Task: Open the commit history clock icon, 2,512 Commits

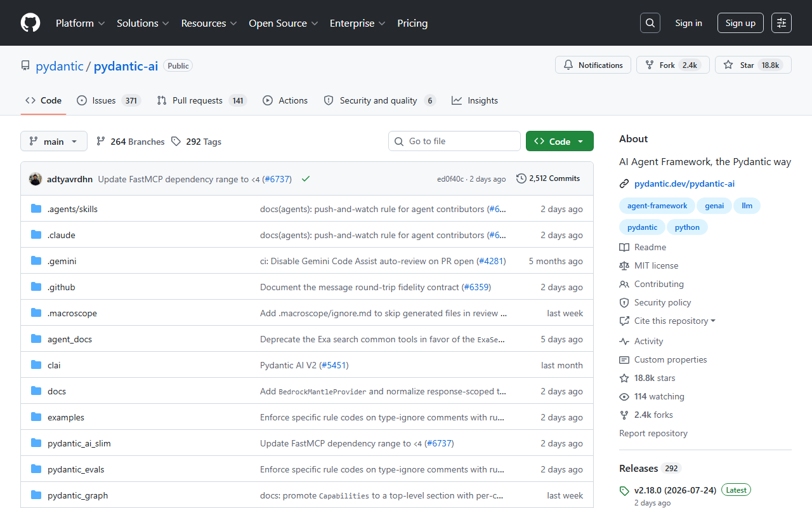Action: 548,178
